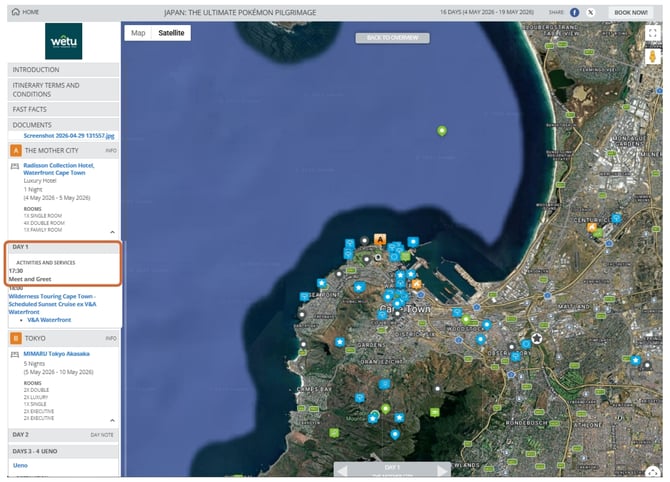Select the Street View pegman
The width and height of the screenshot is (670, 482).
[x=652, y=56]
